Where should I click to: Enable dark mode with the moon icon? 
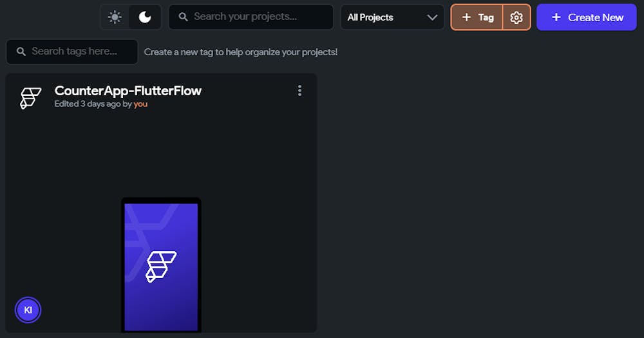[x=145, y=17]
